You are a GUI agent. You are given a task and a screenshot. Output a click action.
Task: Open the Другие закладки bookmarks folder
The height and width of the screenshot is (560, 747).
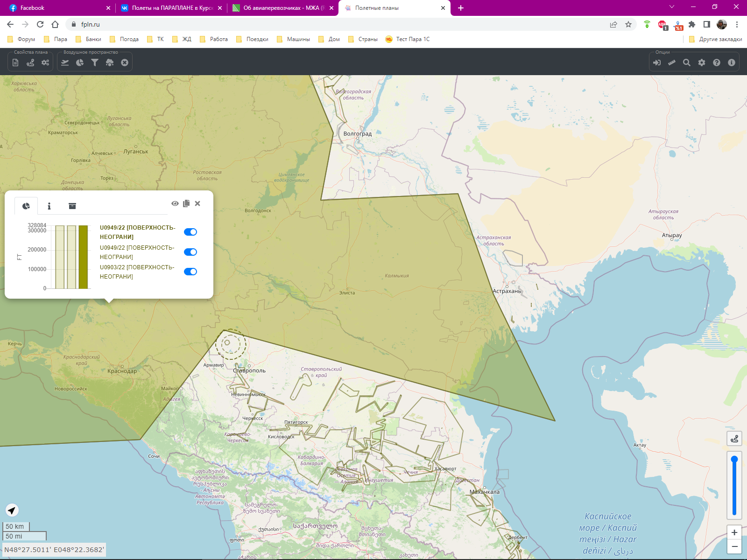[715, 39]
